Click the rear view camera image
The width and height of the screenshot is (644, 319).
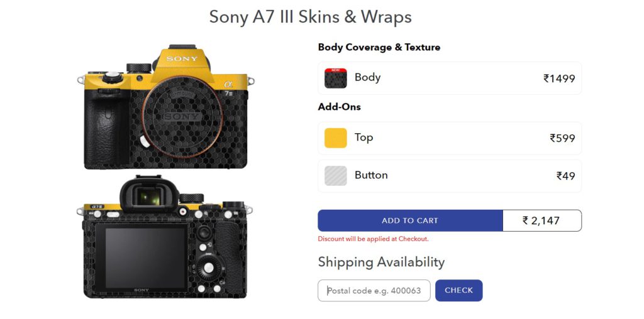click(165, 237)
